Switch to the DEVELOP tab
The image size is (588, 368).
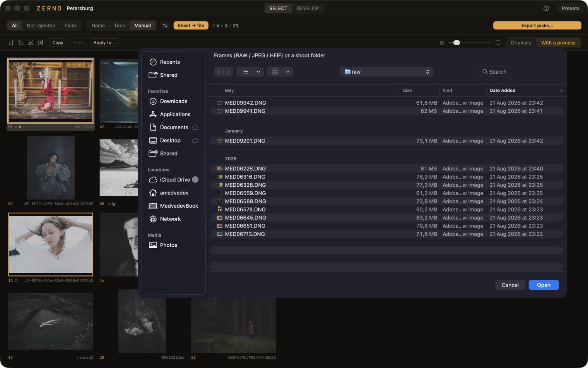pyautogui.click(x=308, y=8)
